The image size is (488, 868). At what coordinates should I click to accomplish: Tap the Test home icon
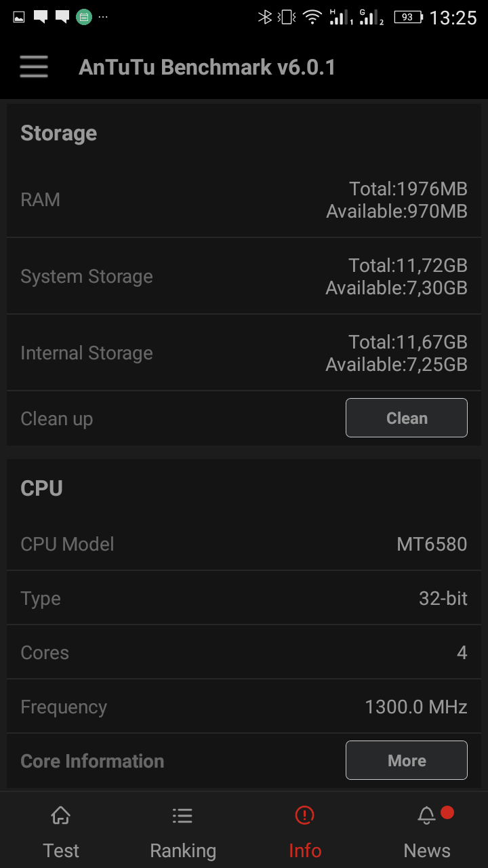[61, 815]
